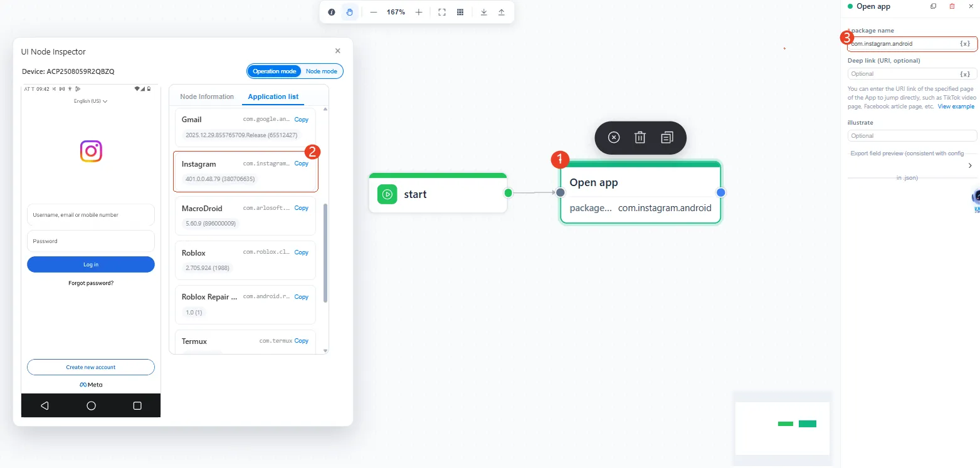
Task: Select the Open app node
Action: coord(640,192)
